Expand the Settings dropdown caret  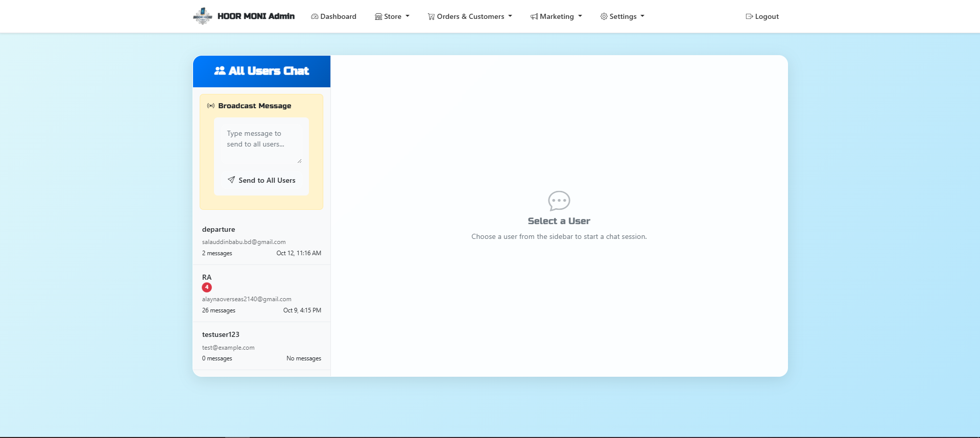click(642, 16)
